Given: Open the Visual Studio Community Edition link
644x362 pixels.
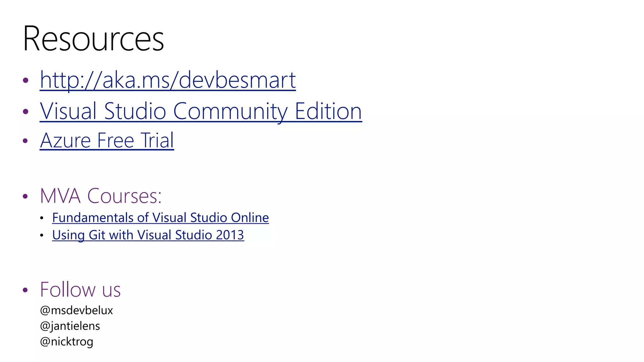Looking at the screenshot, I should coord(201,111).
